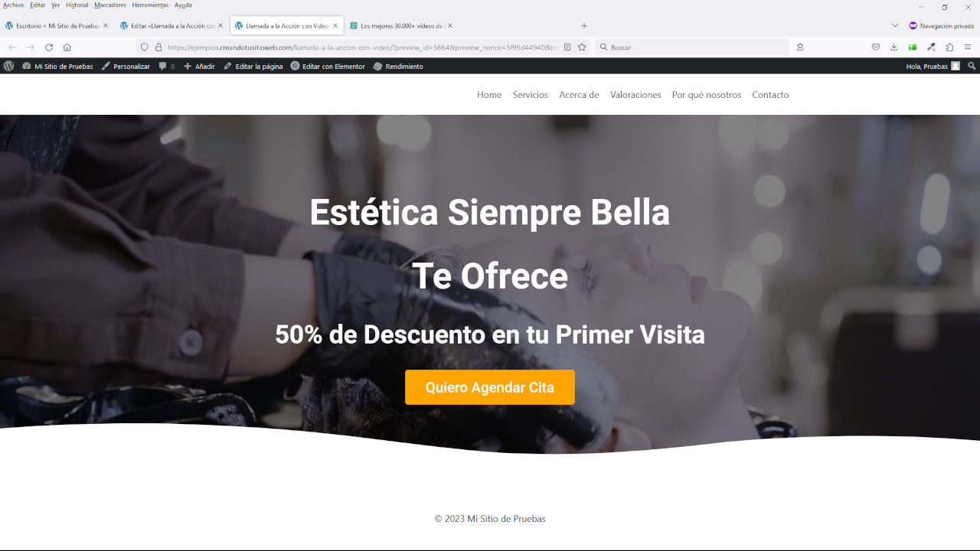Focus the Buscar search field
This screenshot has width=980, height=551.
(x=691, y=47)
